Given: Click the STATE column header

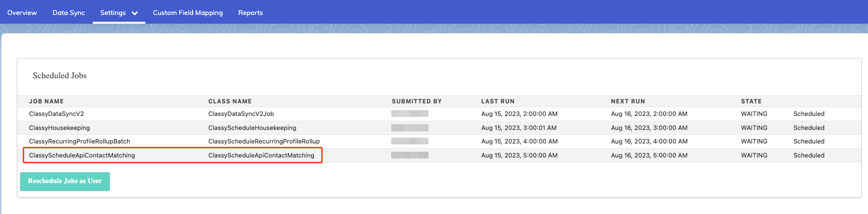Looking at the screenshot, I should coord(751,101).
